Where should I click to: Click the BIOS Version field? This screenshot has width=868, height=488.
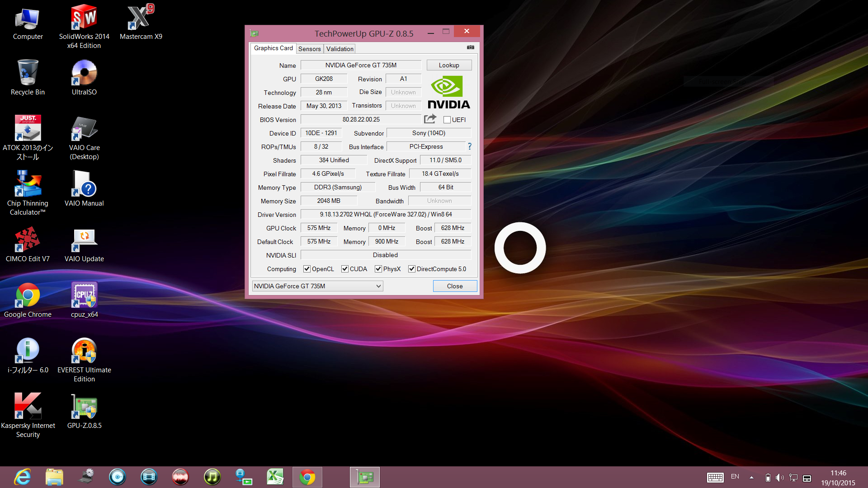(361, 119)
